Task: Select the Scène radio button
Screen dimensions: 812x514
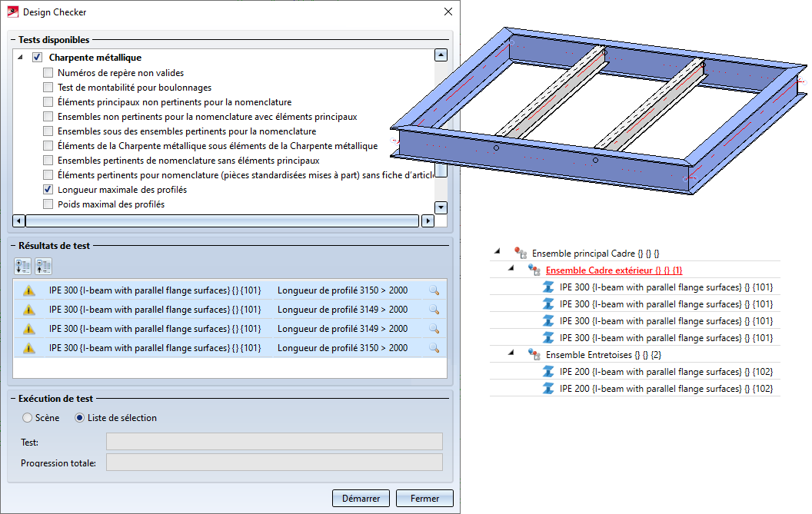Action: click(x=28, y=418)
